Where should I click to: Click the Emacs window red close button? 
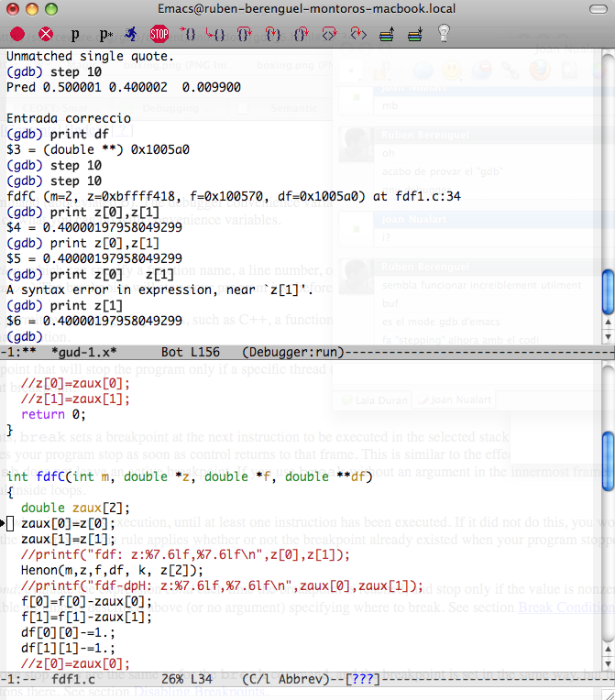(13, 9)
